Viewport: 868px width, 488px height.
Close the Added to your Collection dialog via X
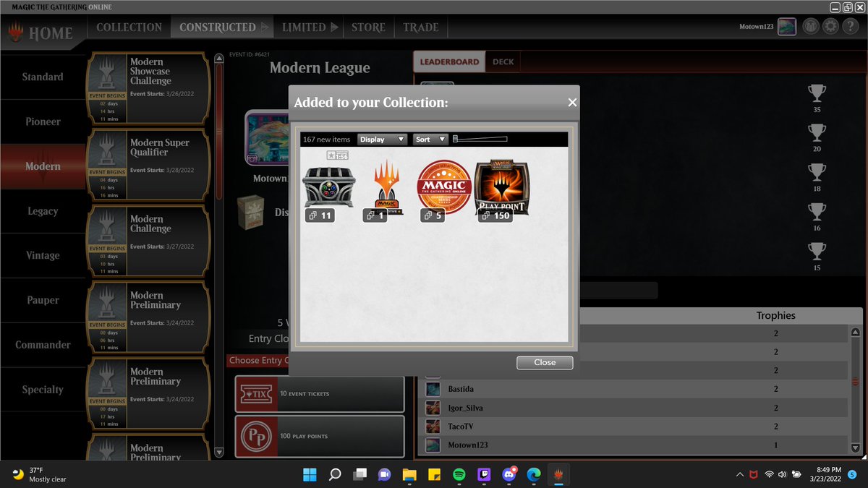point(572,103)
